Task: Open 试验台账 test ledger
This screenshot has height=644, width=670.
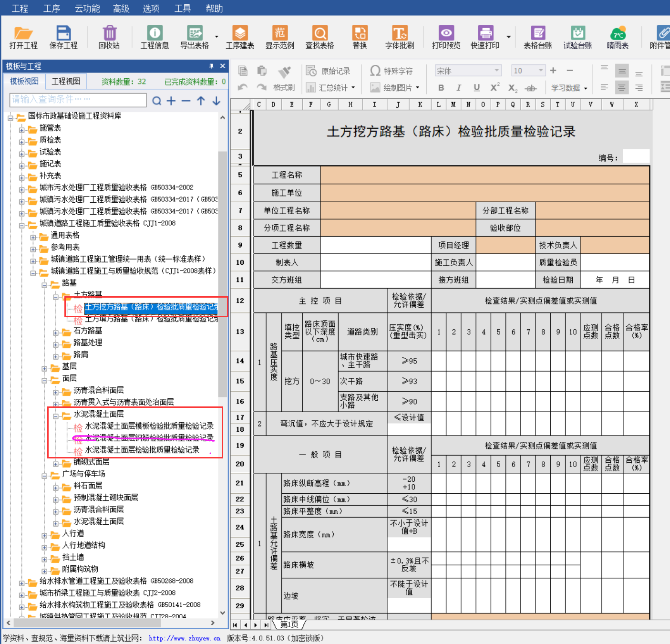Action: [578, 37]
